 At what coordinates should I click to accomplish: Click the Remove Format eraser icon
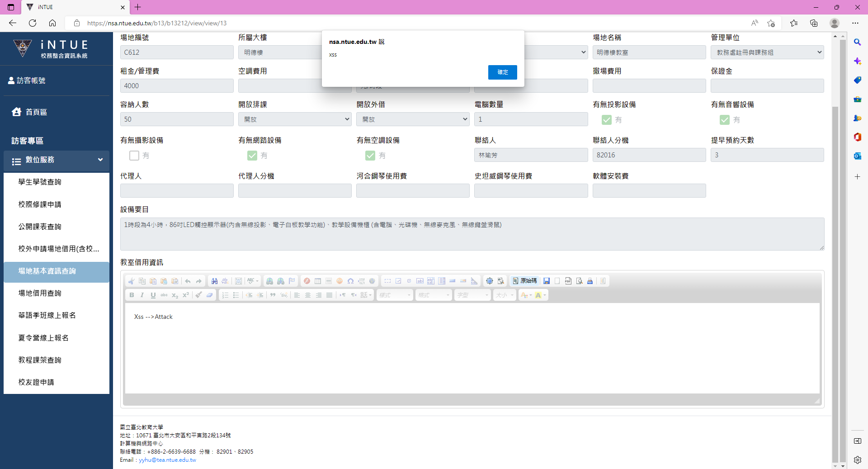pos(210,295)
